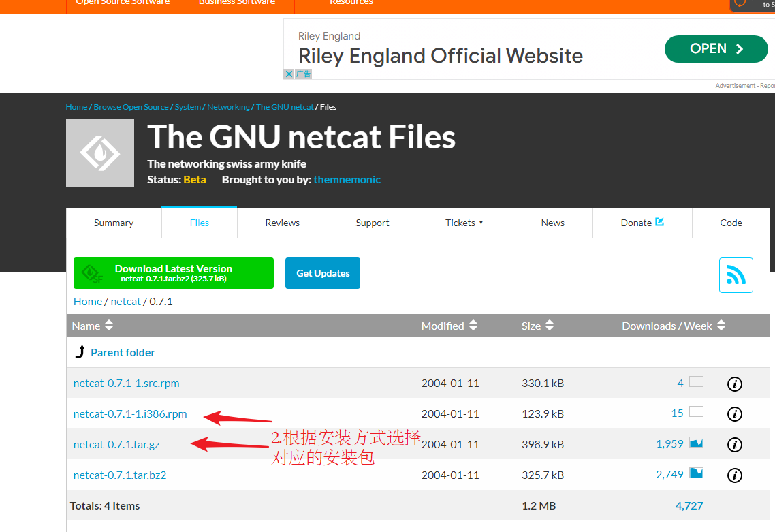The height and width of the screenshot is (532, 775).
Task: Open download stats chart for tar.gz
Action: (x=696, y=443)
